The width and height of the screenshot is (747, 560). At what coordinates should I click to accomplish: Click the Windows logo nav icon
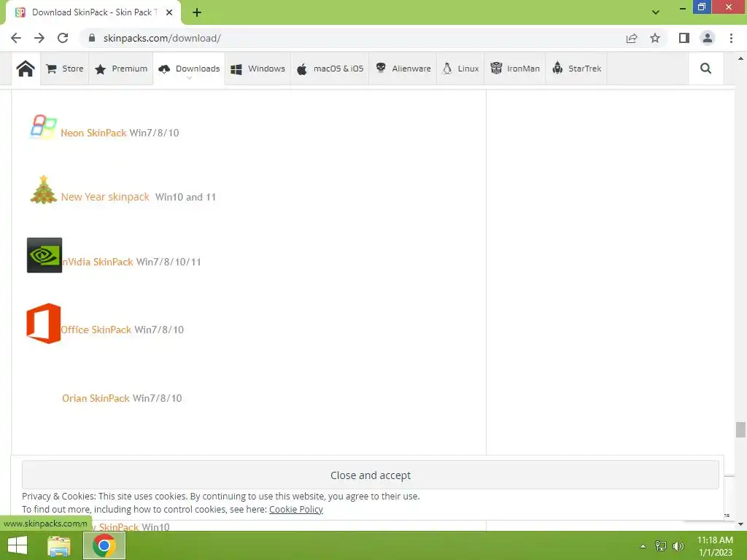pyautogui.click(x=236, y=69)
